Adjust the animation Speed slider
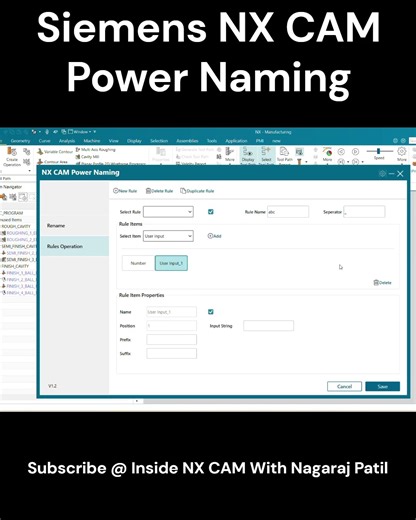 [x=379, y=151]
